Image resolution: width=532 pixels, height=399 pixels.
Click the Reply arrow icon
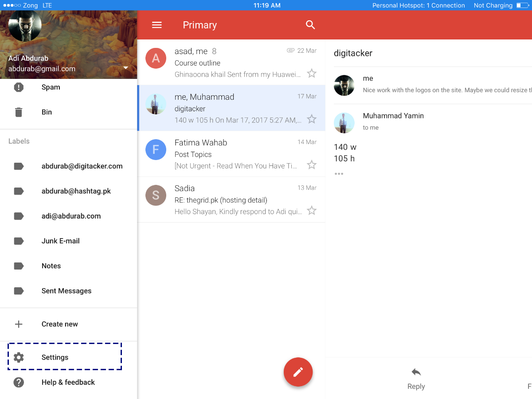pyautogui.click(x=416, y=372)
